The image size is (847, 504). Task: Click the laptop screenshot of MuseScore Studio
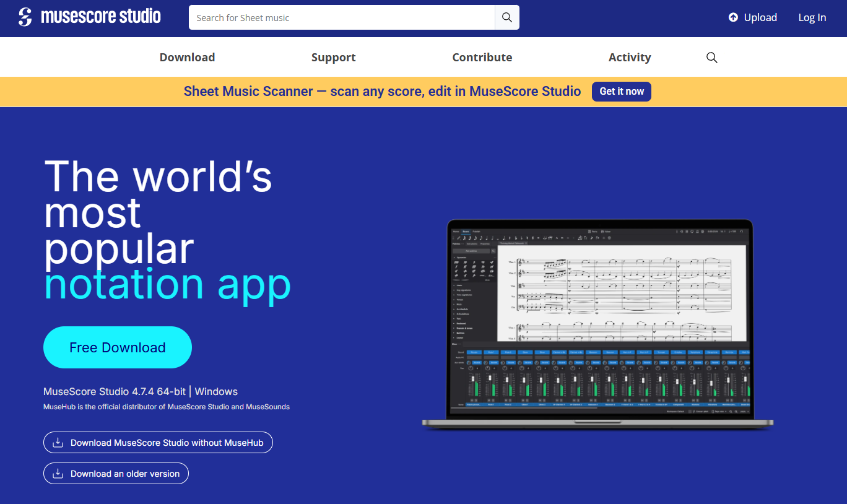[597, 323]
